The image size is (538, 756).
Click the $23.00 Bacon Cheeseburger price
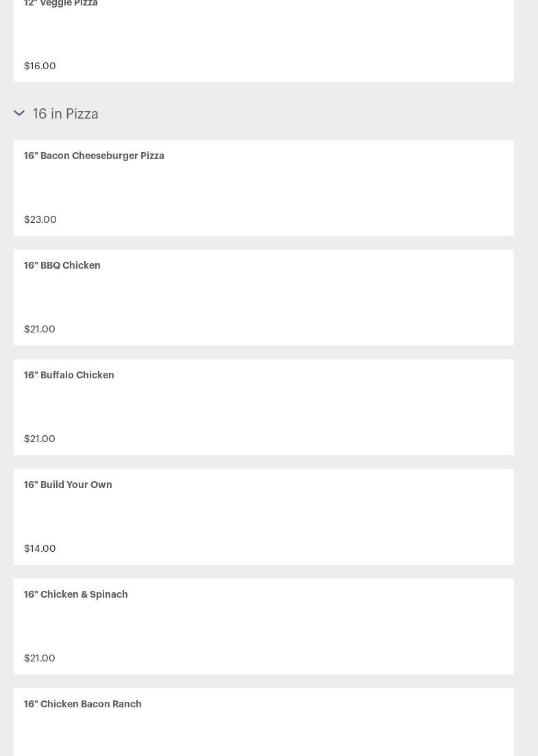coord(40,219)
